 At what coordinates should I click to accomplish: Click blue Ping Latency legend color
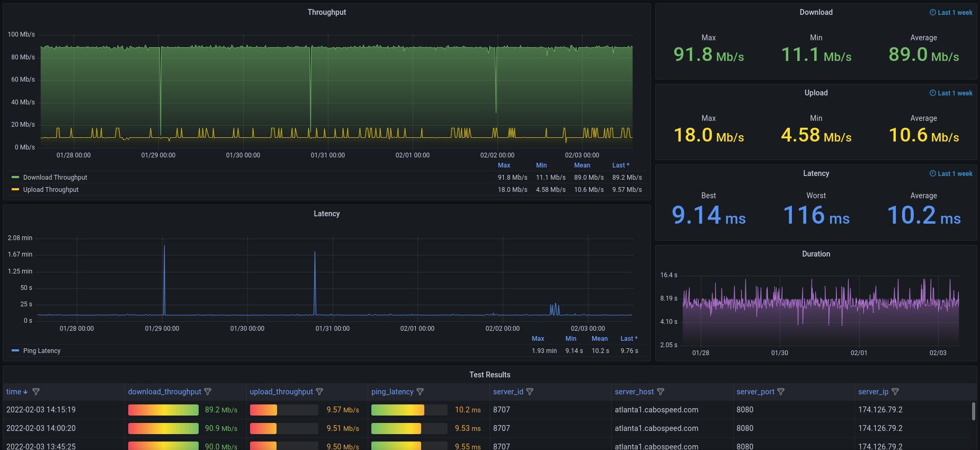(x=15, y=350)
